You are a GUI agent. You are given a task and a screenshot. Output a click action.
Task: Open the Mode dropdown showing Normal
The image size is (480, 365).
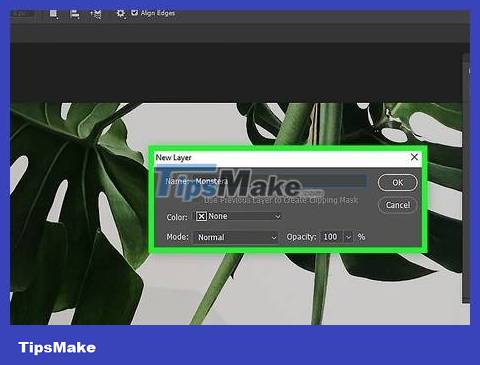click(236, 237)
